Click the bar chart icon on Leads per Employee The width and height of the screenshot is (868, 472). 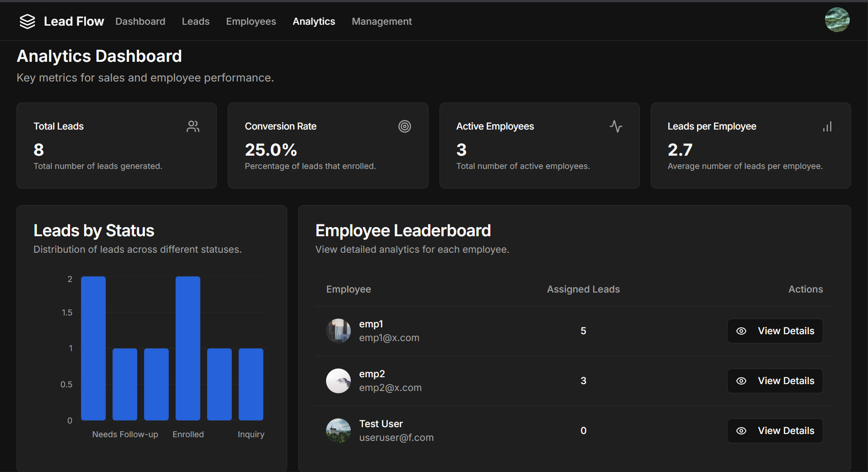(x=827, y=126)
